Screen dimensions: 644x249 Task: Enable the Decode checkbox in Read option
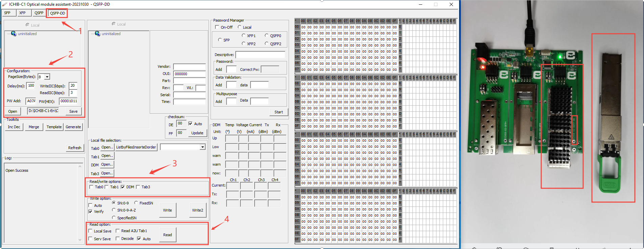coord(118,239)
